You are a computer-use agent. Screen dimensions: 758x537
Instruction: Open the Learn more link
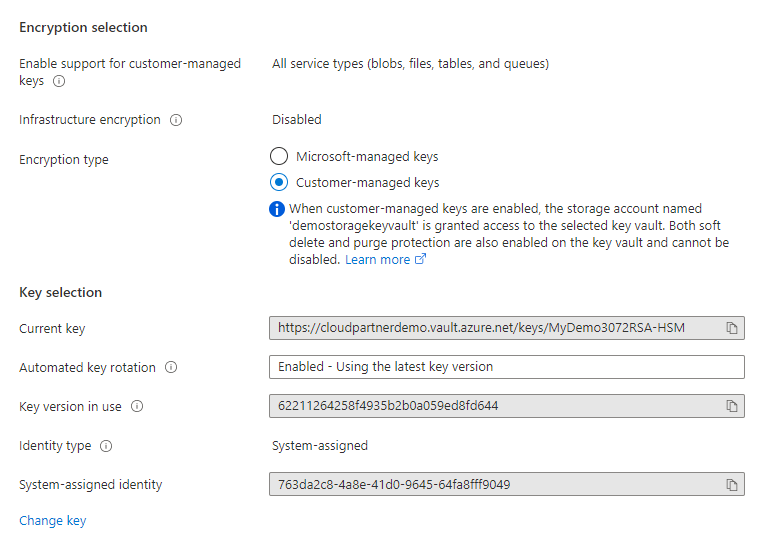377,260
